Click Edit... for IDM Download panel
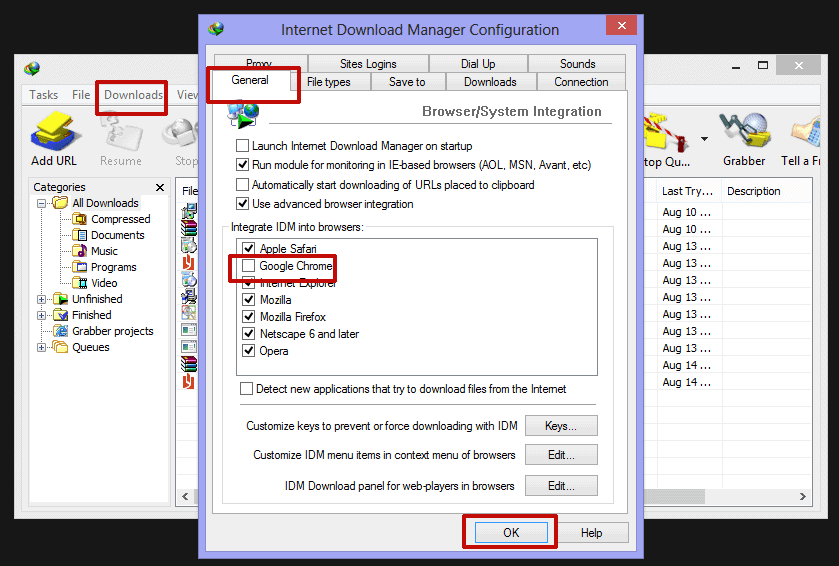Image resolution: width=839 pixels, height=566 pixels. [x=561, y=486]
